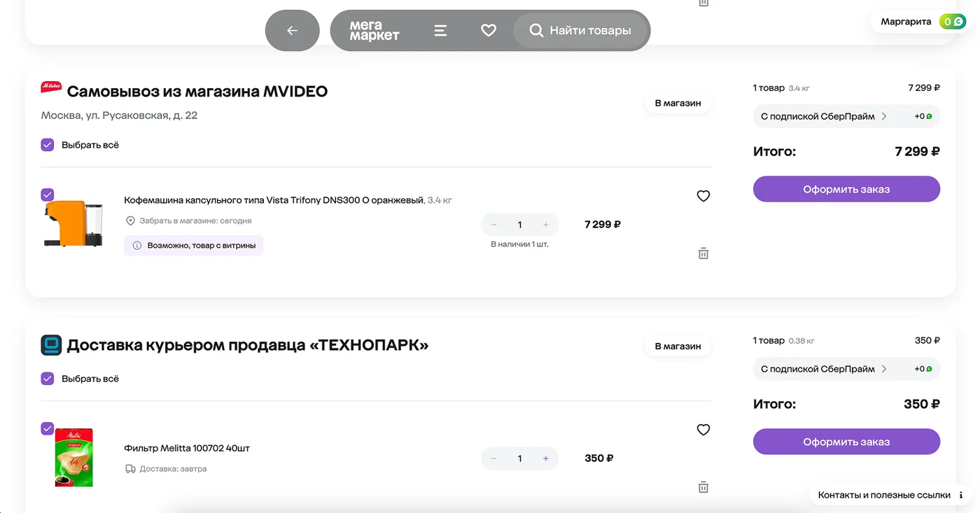
Task: Remove Melitta filter with trash icon
Action: tap(703, 487)
